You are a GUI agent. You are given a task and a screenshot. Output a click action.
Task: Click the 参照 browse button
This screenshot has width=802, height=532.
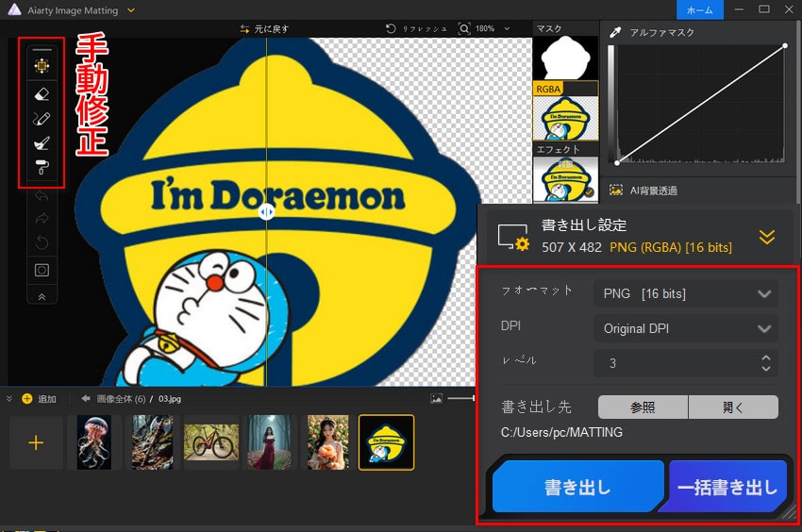[643, 407]
